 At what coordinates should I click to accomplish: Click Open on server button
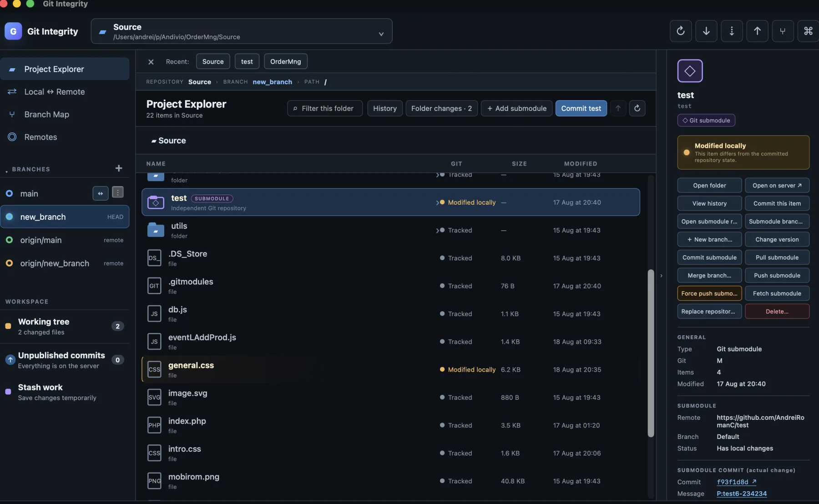pyautogui.click(x=777, y=185)
